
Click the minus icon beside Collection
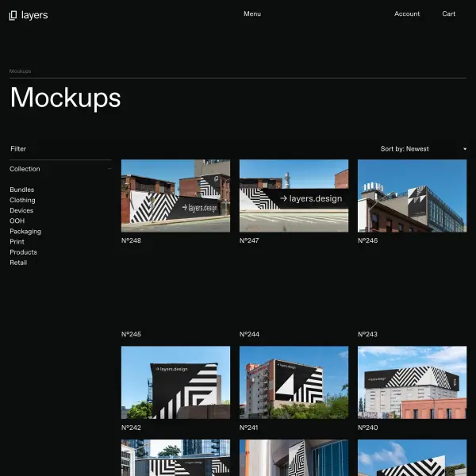click(x=109, y=169)
